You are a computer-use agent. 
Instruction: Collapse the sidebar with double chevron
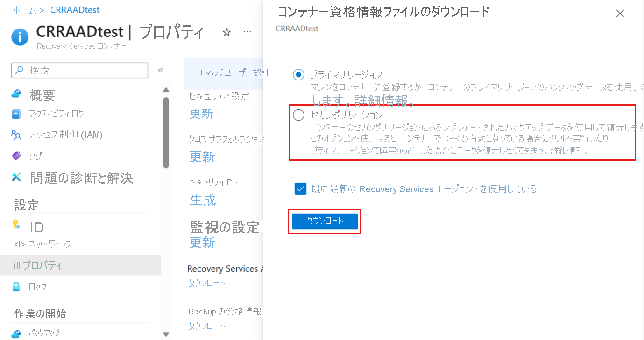pos(160,70)
